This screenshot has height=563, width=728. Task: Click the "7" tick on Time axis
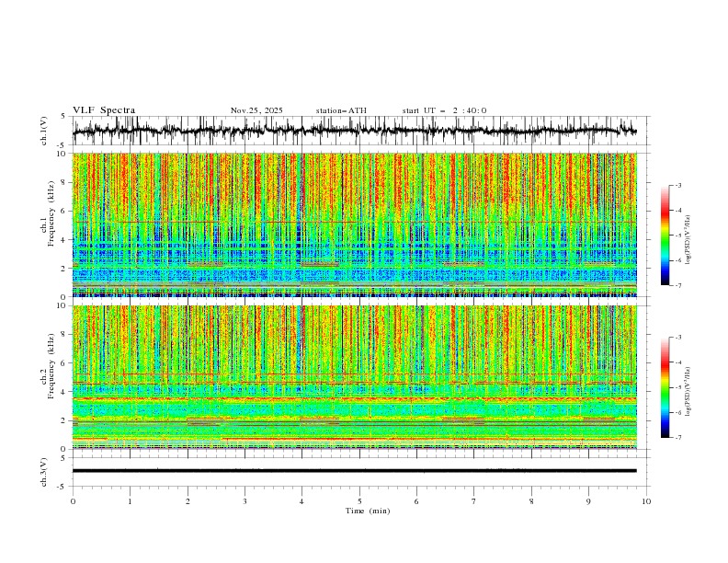tap(474, 501)
